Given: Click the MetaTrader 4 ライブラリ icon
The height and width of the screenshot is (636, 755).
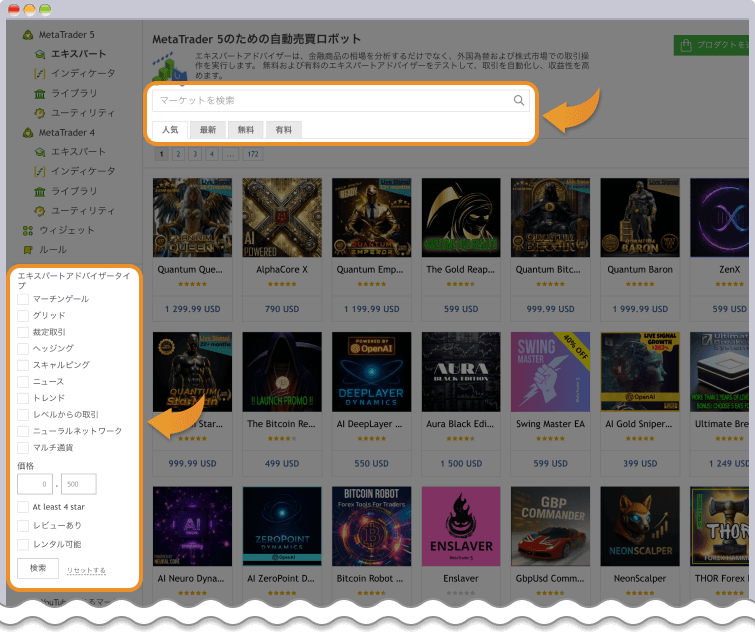Looking at the screenshot, I should tap(40, 191).
